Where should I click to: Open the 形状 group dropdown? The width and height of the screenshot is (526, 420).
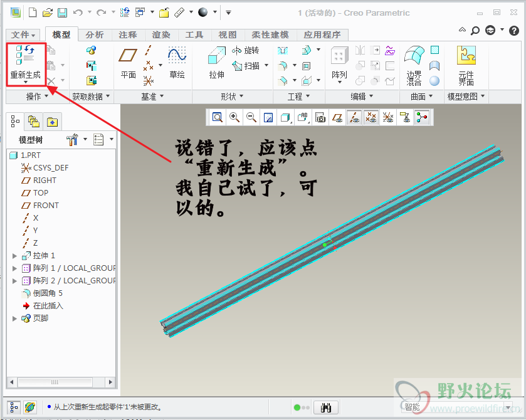(232, 97)
